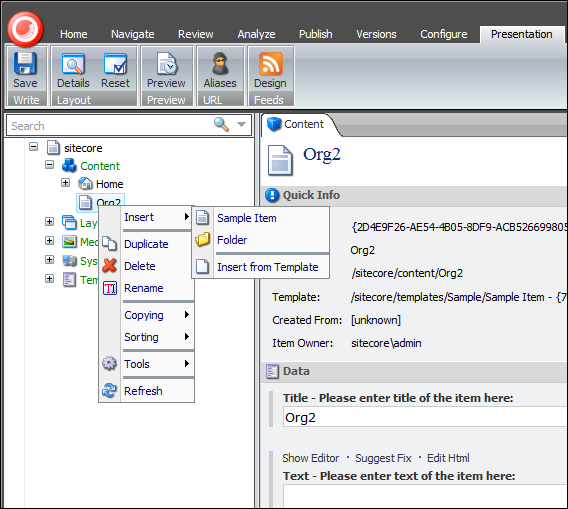568x509 pixels.
Task: Click the Reset layout icon
Action: [115, 63]
